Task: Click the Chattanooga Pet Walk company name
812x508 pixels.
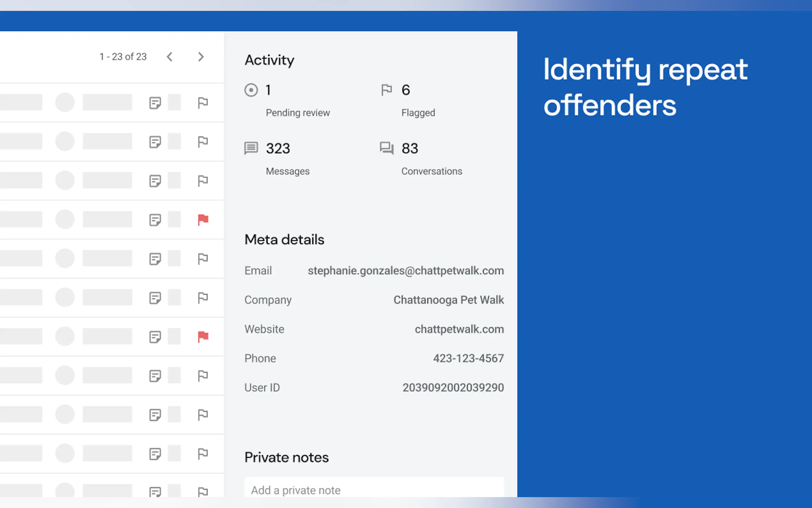Action: click(448, 300)
